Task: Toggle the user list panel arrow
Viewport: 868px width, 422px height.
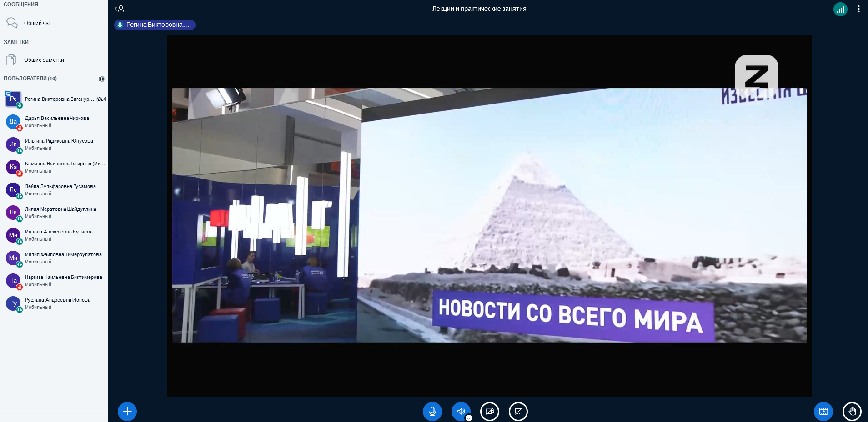Action: 120,9
